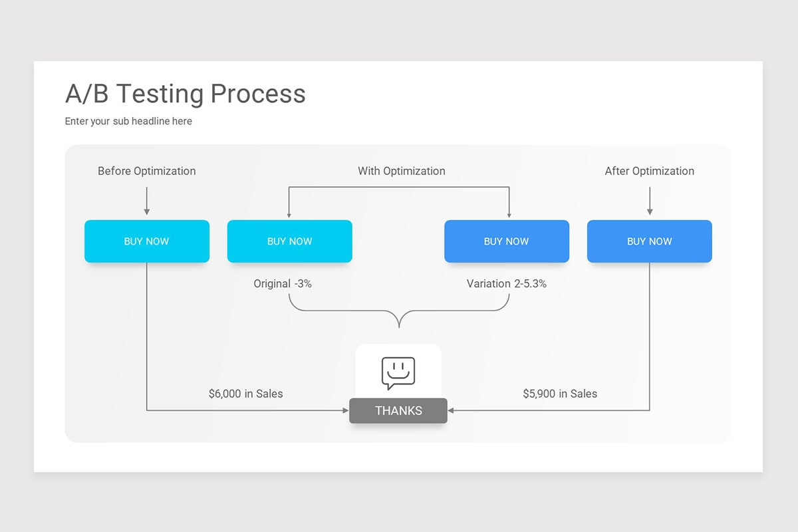Click the smiley face chat icon

click(398, 372)
